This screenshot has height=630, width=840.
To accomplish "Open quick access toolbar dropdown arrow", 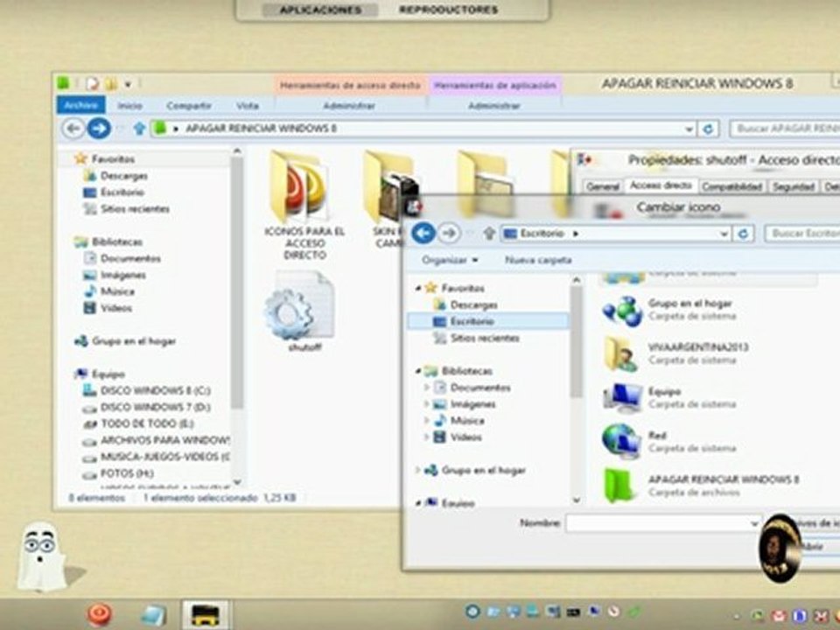I will click(x=128, y=84).
